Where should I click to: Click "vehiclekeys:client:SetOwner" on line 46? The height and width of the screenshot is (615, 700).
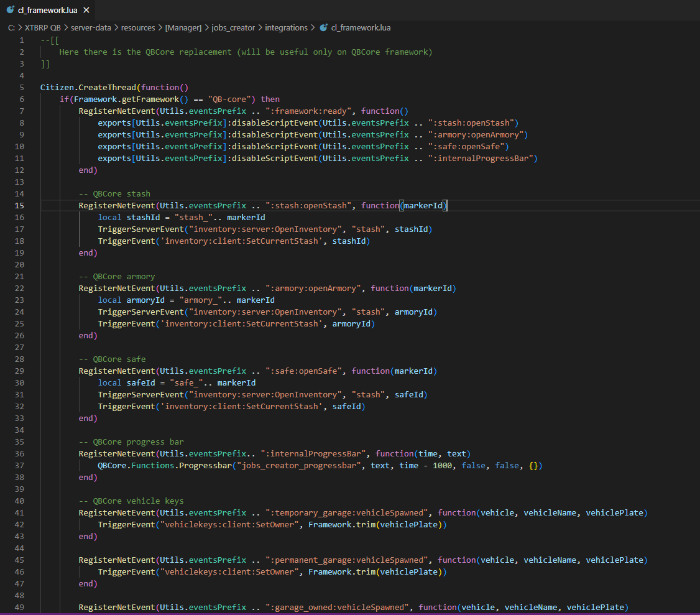[229, 572]
